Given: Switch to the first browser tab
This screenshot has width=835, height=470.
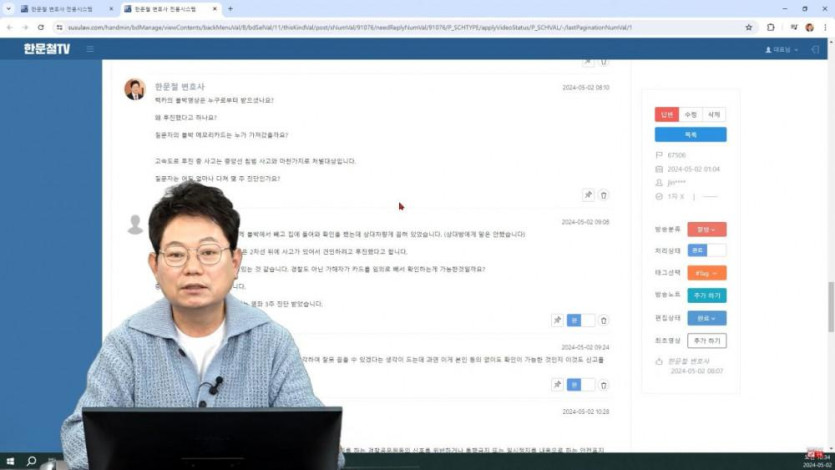Looking at the screenshot, I should pos(61,8).
